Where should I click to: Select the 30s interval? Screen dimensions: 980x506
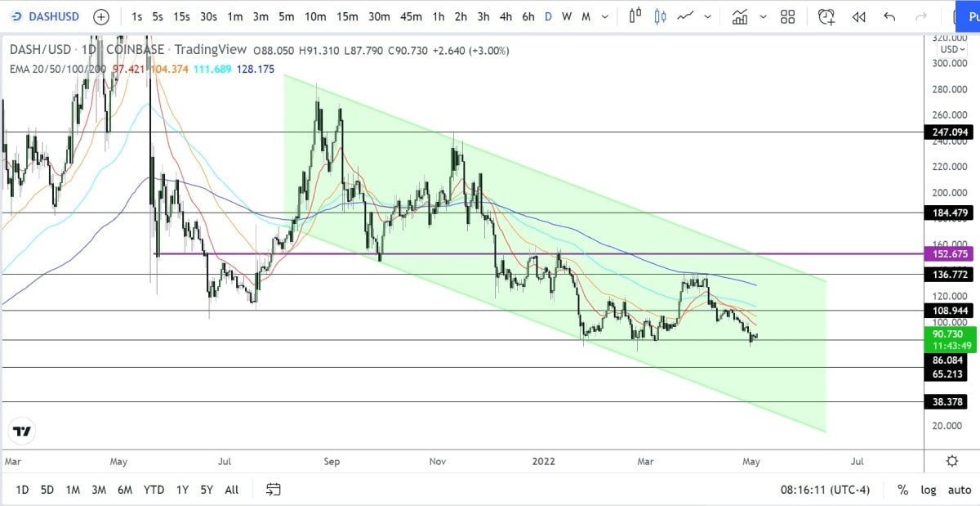[x=208, y=16]
